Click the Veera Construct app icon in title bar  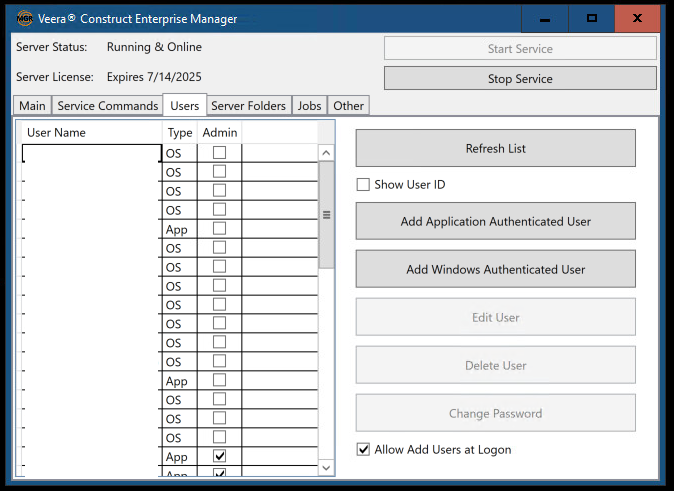[x=25, y=18]
